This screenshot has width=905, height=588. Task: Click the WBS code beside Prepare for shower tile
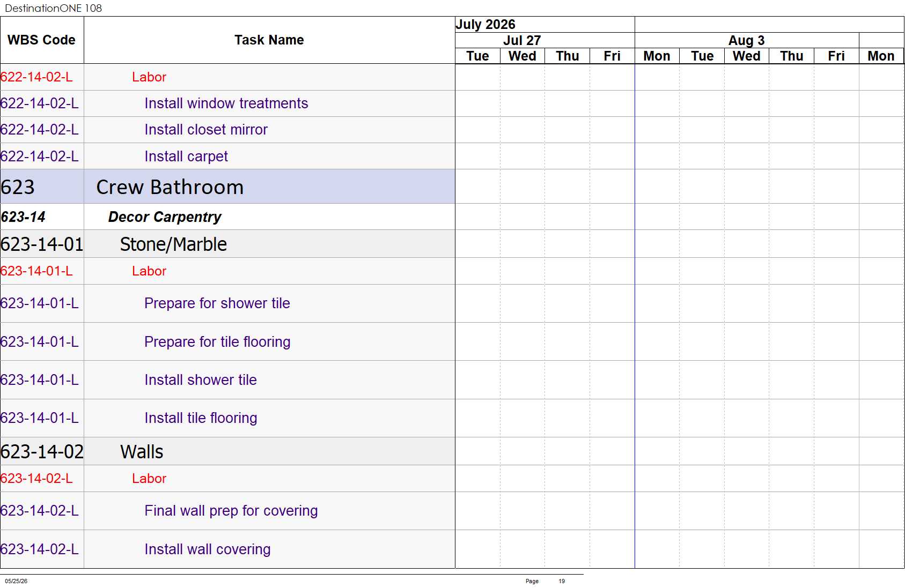click(x=40, y=303)
